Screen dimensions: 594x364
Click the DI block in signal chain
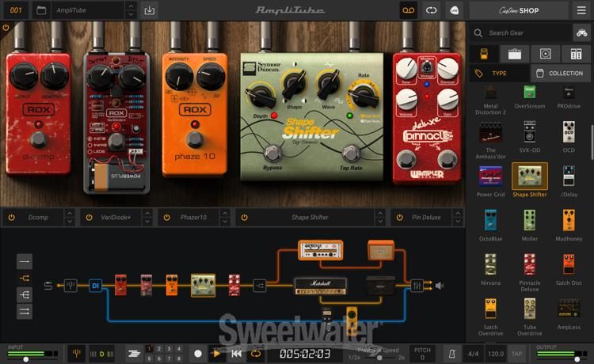(95, 286)
